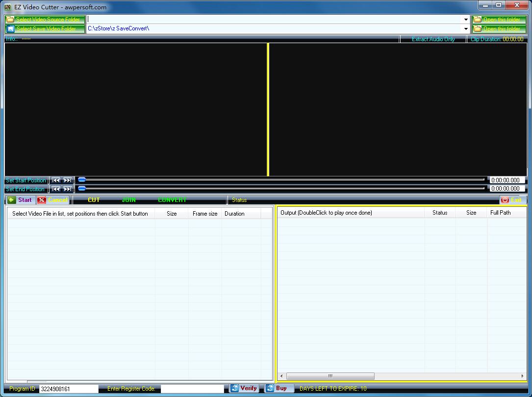This screenshot has width=532, height=397.
Task: Step the end position backward
Action: tap(56, 189)
